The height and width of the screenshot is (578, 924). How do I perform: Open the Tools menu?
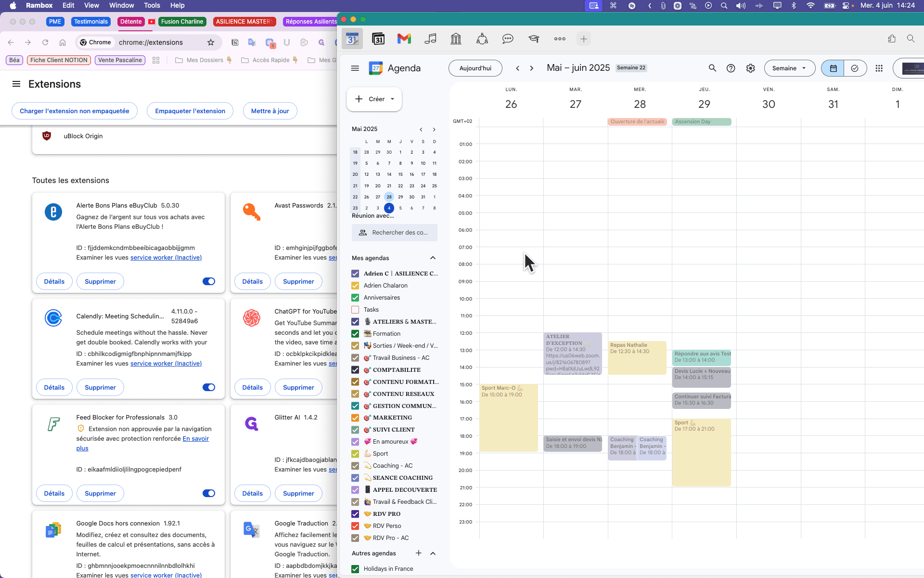(x=152, y=5)
